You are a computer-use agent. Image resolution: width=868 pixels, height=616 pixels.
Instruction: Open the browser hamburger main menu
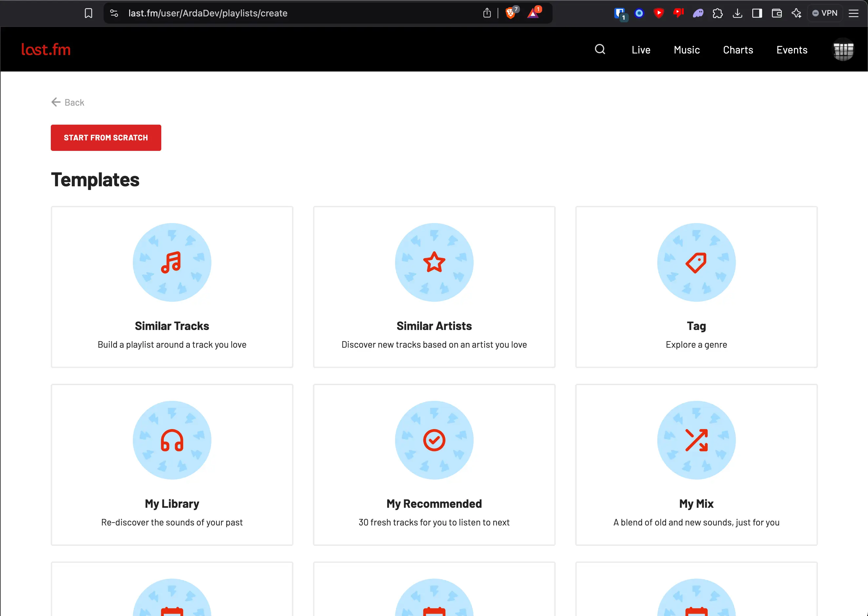854,13
